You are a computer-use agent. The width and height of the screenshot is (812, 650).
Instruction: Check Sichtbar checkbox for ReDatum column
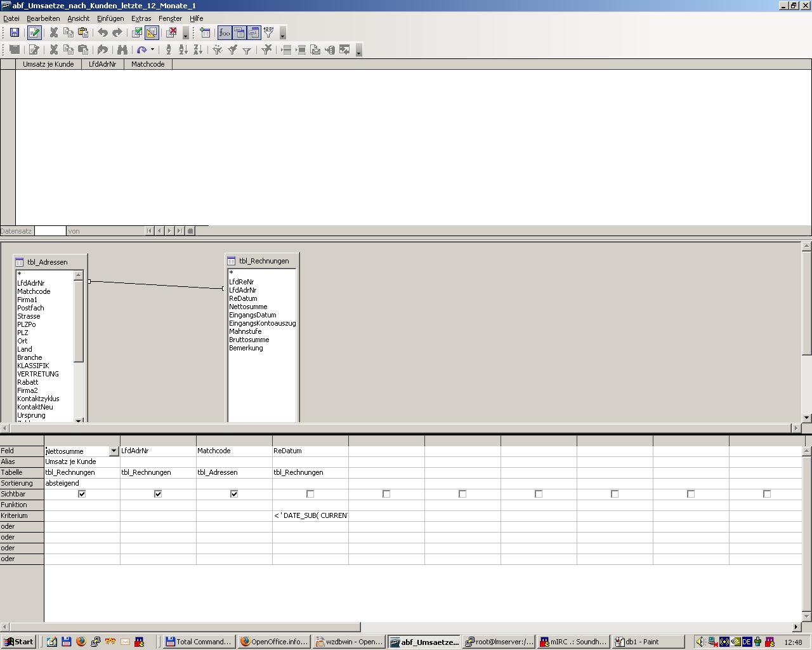[x=310, y=494]
